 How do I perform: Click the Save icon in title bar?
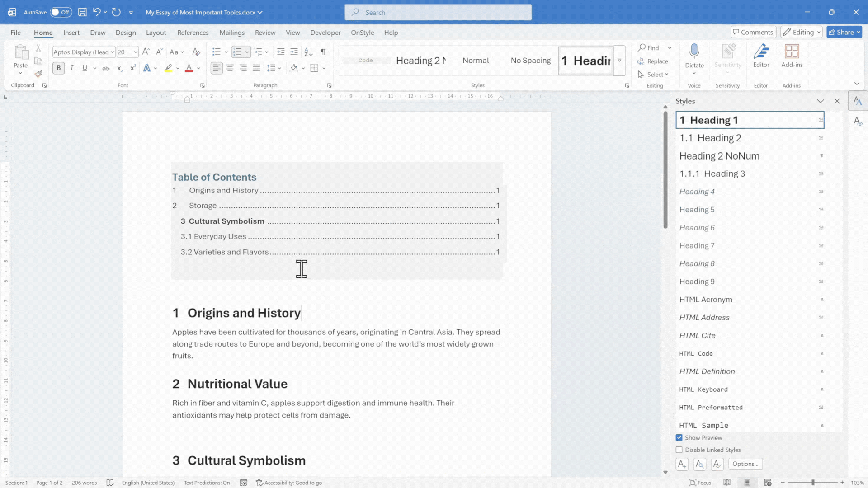(82, 12)
